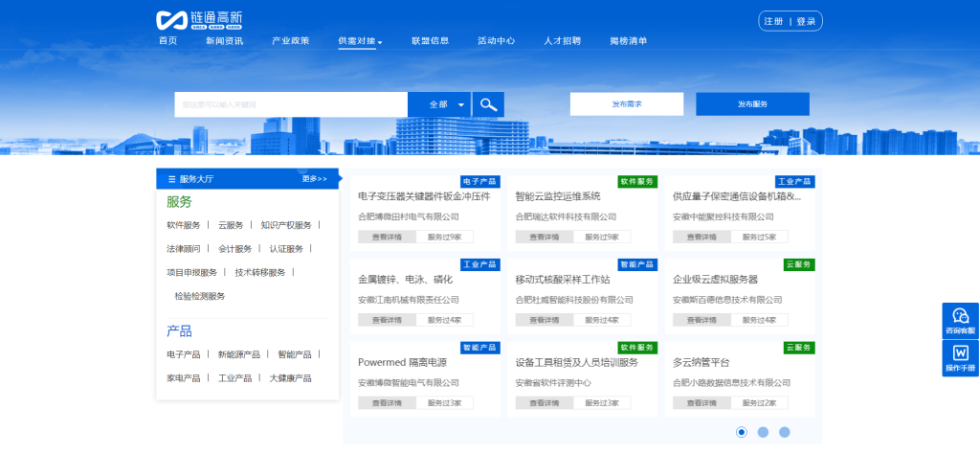This screenshot has width=980, height=454.
Task: Select the first carousel page dot
Action: (742, 432)
